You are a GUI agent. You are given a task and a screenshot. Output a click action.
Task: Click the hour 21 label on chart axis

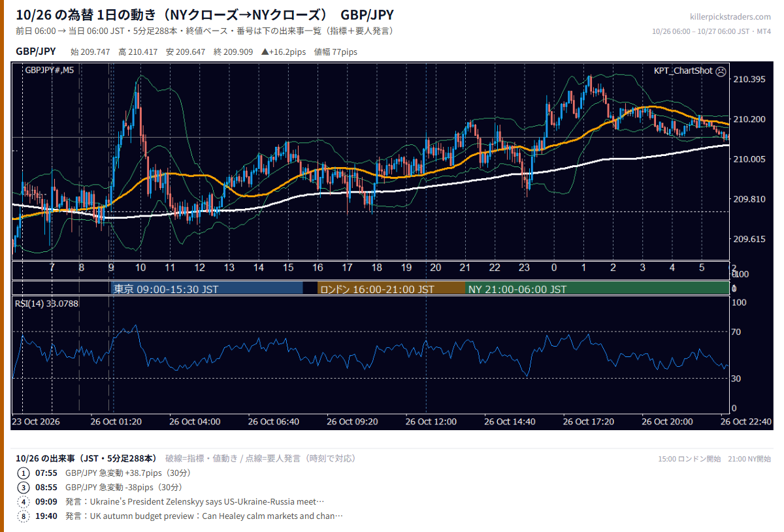465,268
